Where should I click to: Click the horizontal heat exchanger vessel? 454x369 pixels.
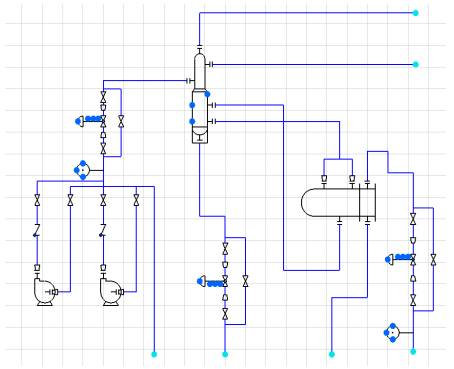coord(338,202)
